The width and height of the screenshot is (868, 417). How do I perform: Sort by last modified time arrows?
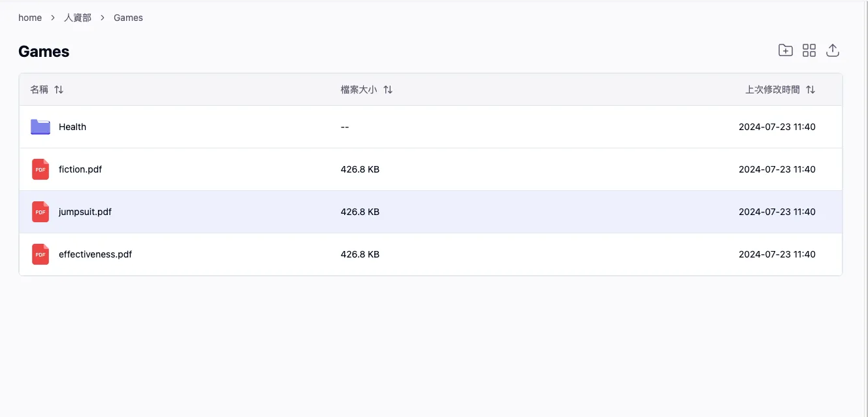[811, 90]
